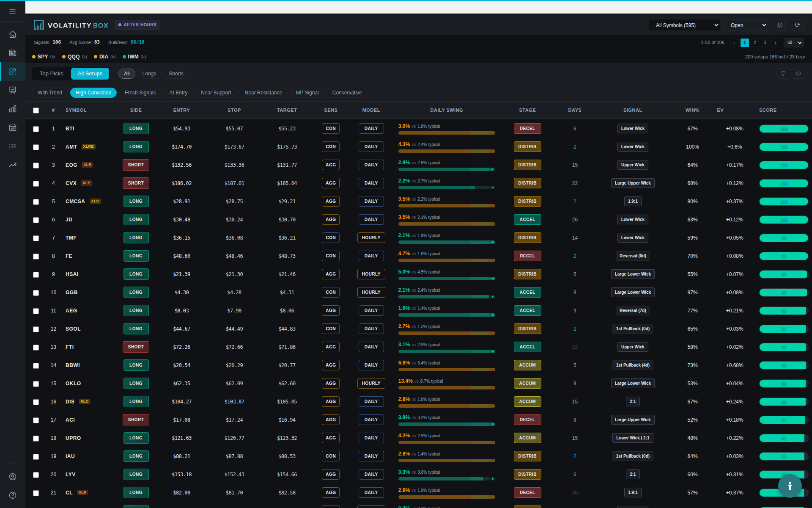Select the MP Signal filter chip
Screen dimensions: 812x508
pos(307,93)
